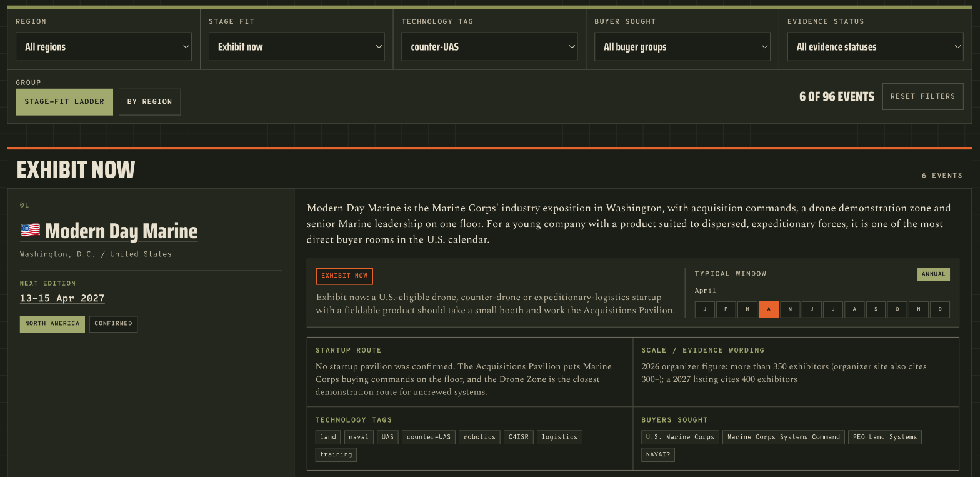Click the PEO Land Systems tag
The image size is (980, 477).
(885, 437)
